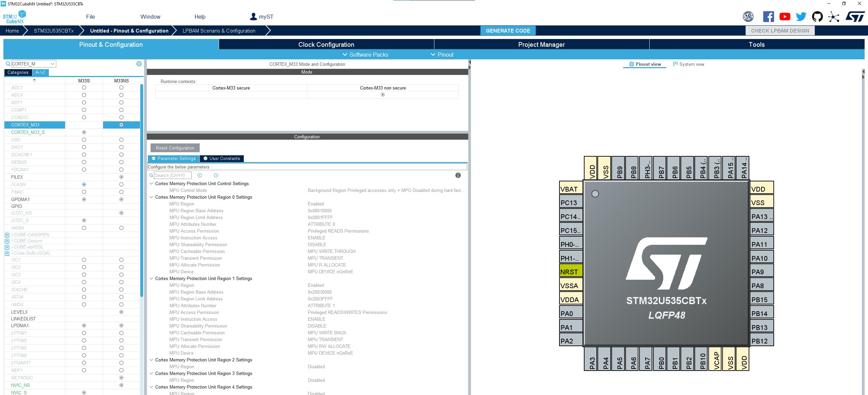868x395 pixels.
Task: Click the search magnifier beside CORTEX_M field
Action: click(8, 64)
